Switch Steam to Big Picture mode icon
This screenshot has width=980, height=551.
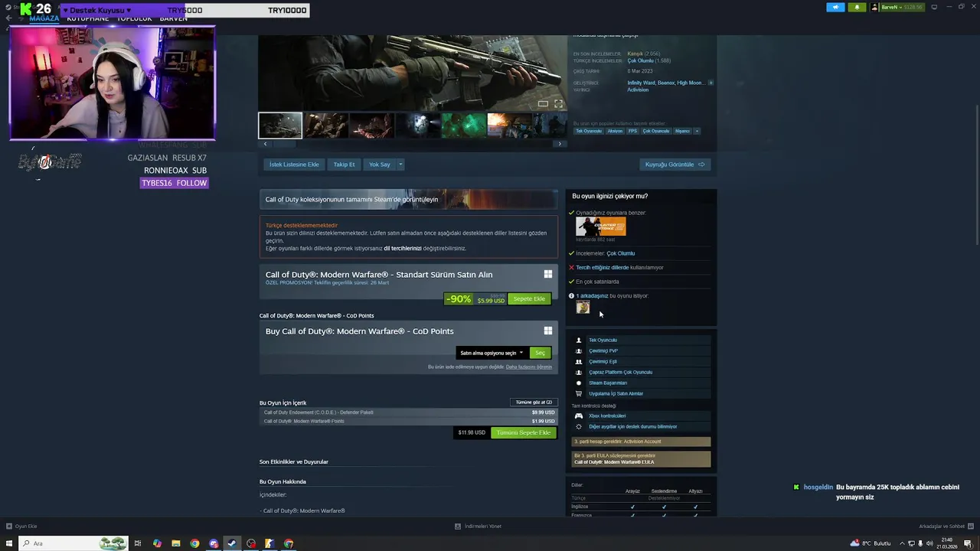coord(933,7)
